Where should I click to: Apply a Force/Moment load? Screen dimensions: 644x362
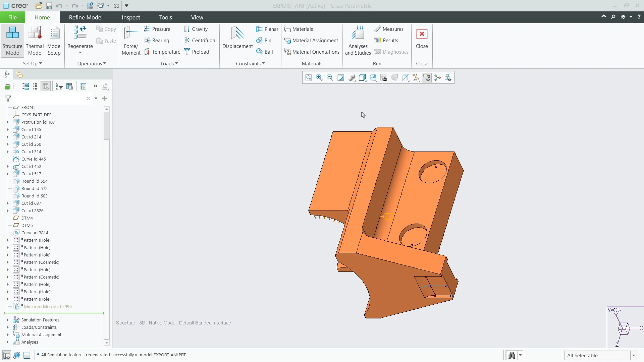tap(131, 41)
